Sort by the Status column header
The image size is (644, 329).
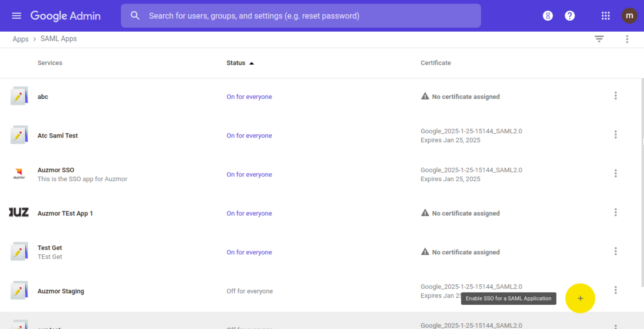(236, 63)
